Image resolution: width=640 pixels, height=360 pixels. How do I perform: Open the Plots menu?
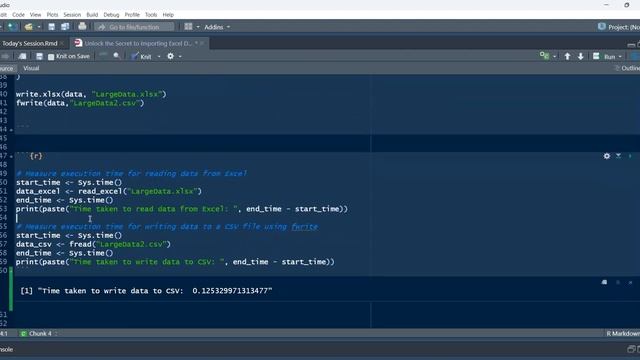(52, 15)
